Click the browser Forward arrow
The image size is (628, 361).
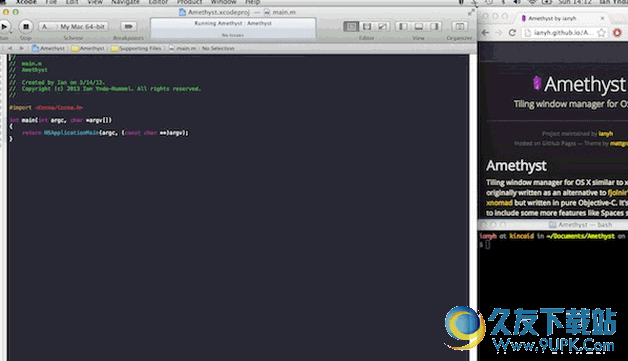click(499, 33)
